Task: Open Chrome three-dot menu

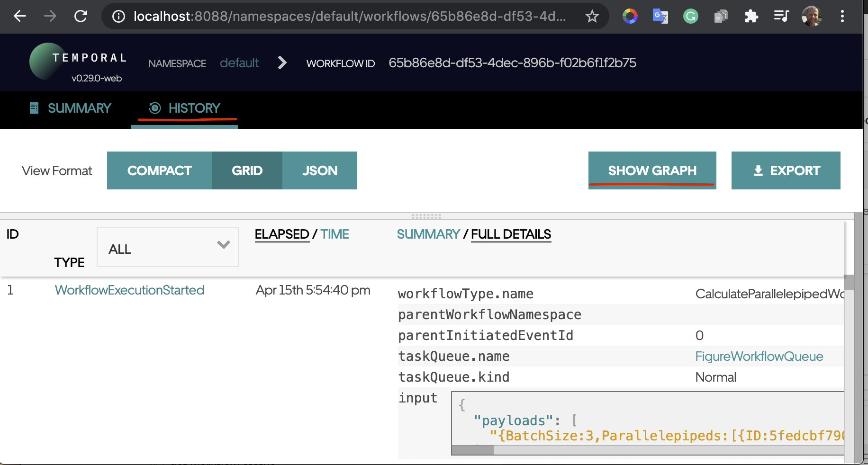Action: coord(842,17)
